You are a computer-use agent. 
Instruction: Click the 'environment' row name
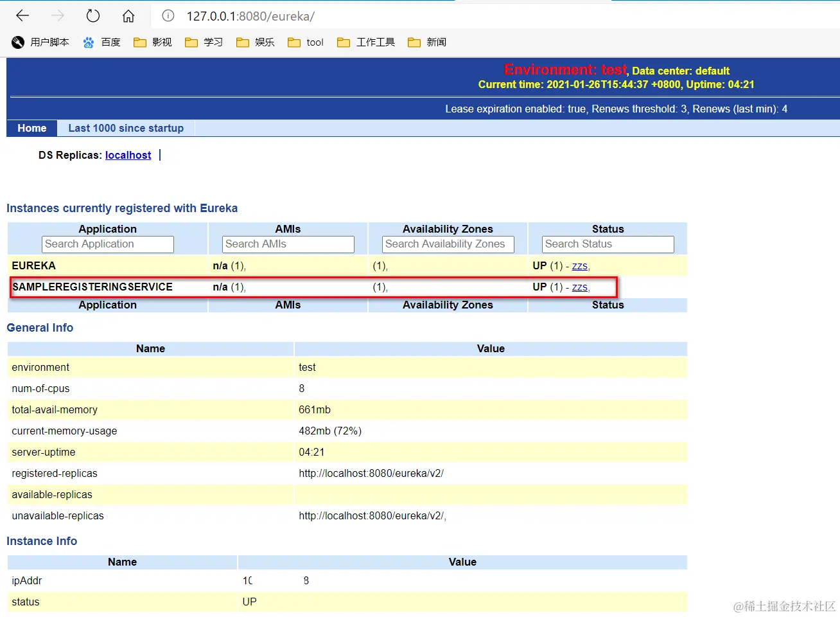click(40, 367)
